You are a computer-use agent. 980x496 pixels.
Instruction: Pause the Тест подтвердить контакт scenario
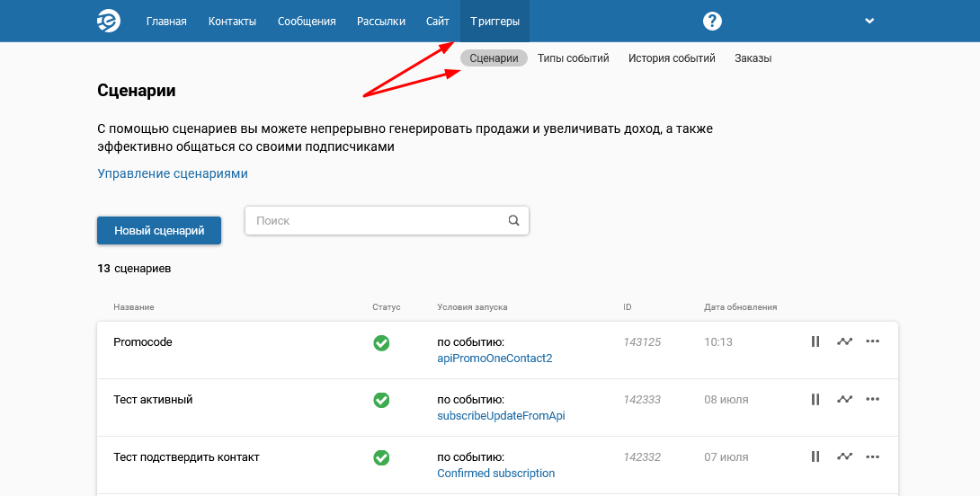point(815,456)
